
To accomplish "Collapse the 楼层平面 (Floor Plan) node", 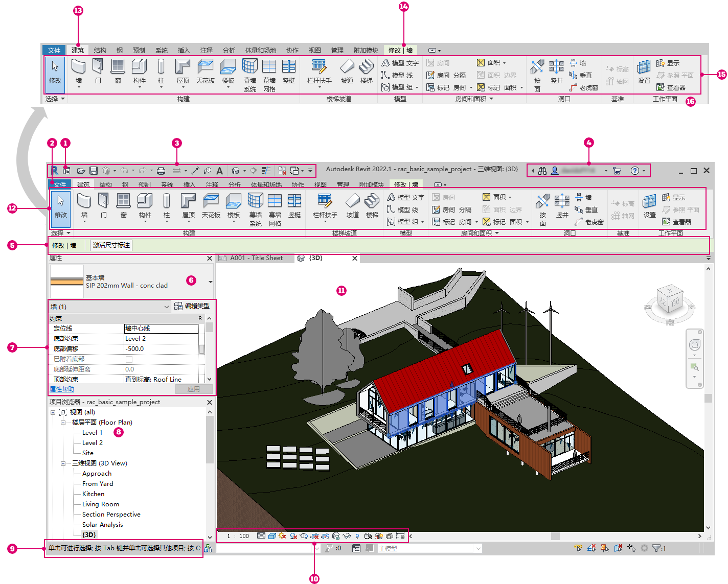I will [63, 423].
